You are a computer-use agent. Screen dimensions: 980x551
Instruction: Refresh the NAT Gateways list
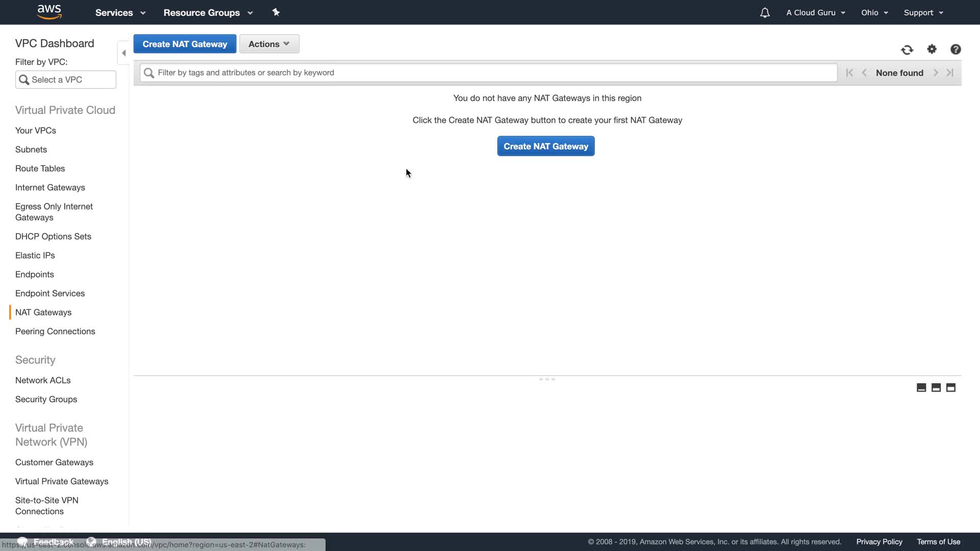pyautogui.click(x=907, y=49)
